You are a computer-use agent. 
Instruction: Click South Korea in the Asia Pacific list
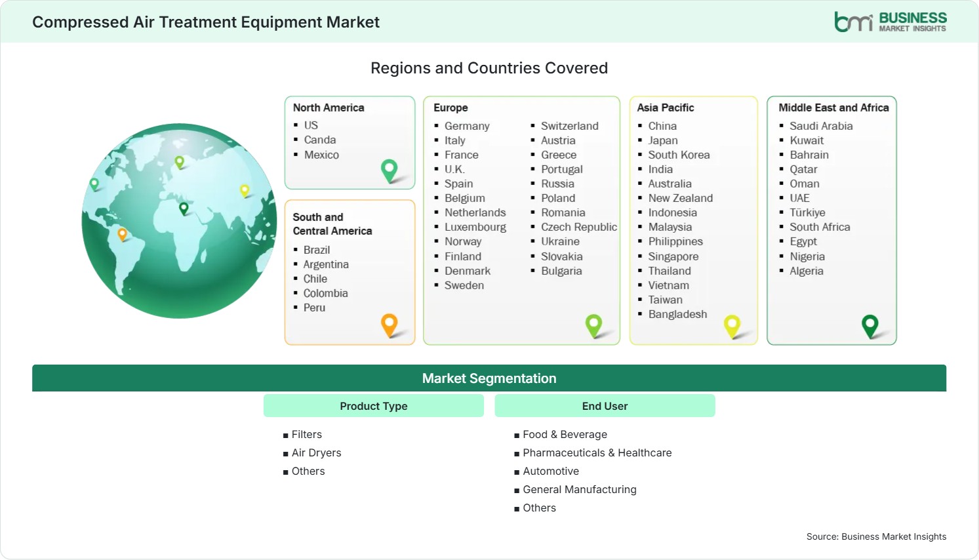679,155
